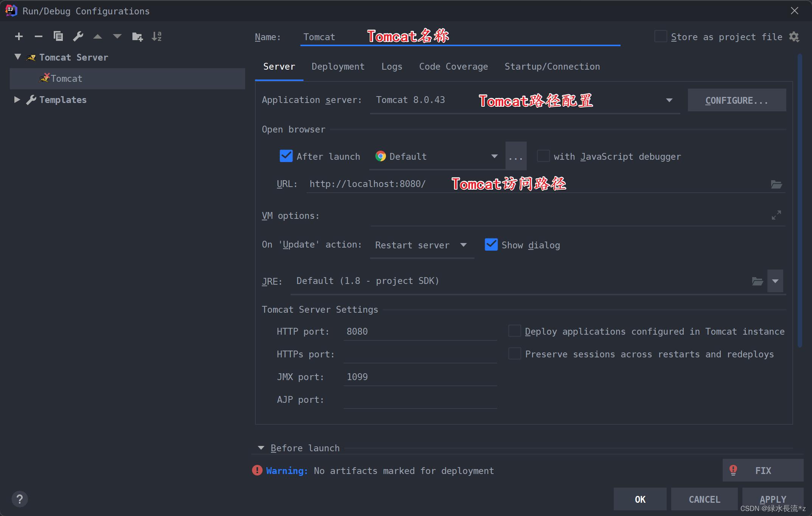Enable Preserve sessions across restarts checkbox
812x516 pixels.
515,354
